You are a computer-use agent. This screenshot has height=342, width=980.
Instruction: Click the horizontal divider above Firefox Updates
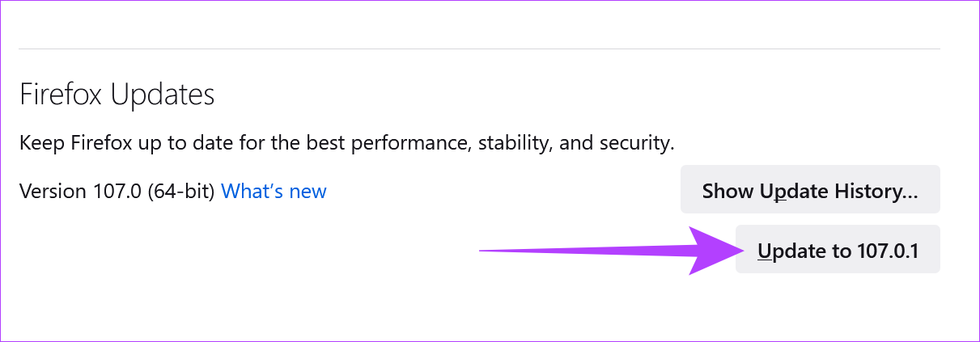(x=479, y=49)
